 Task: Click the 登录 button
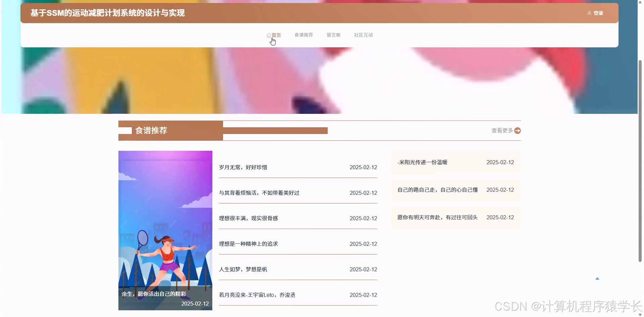[x=597, y=13]
